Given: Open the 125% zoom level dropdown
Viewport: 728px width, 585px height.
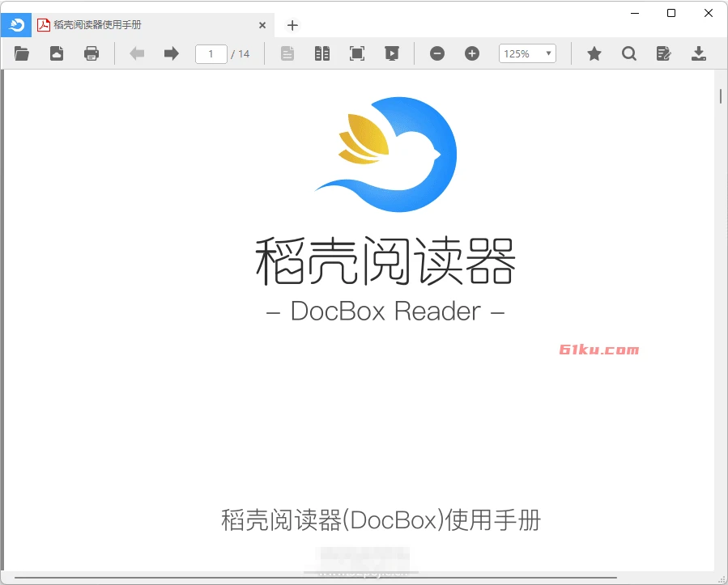Looking at the screenshot, I should (x=527, y=54).
